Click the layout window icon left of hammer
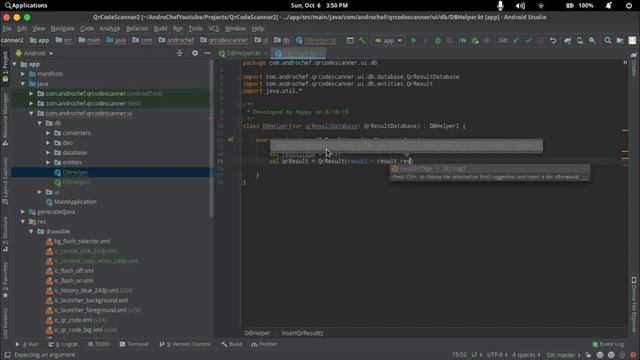This screenshot has width=640, height=360. [x=350, y=40]
